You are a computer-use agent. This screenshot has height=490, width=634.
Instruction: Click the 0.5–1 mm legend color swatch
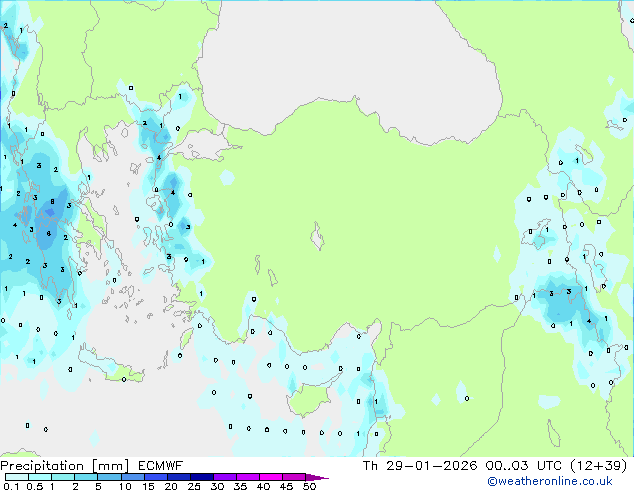pos(40,477)
